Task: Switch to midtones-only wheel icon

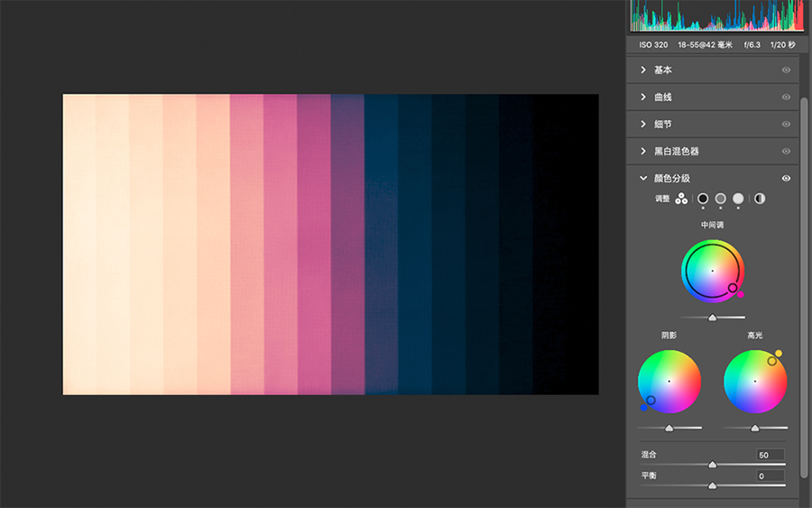Action: click(721, 199)
